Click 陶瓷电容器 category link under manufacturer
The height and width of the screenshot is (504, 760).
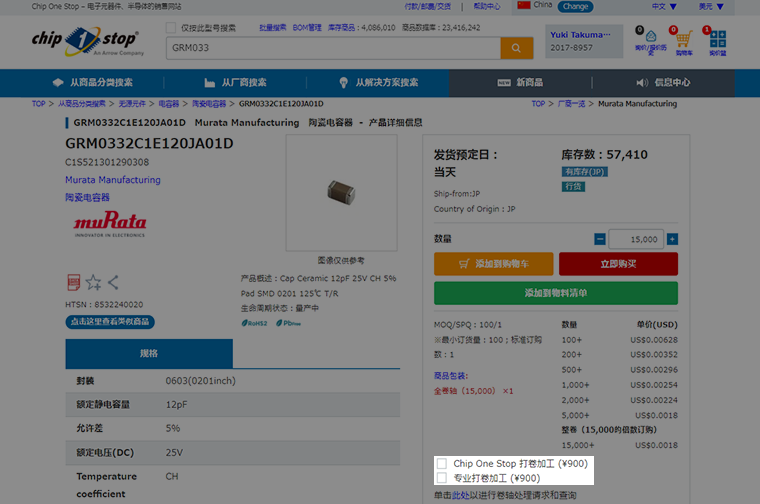pyautogui.click(x=87, y=197)
